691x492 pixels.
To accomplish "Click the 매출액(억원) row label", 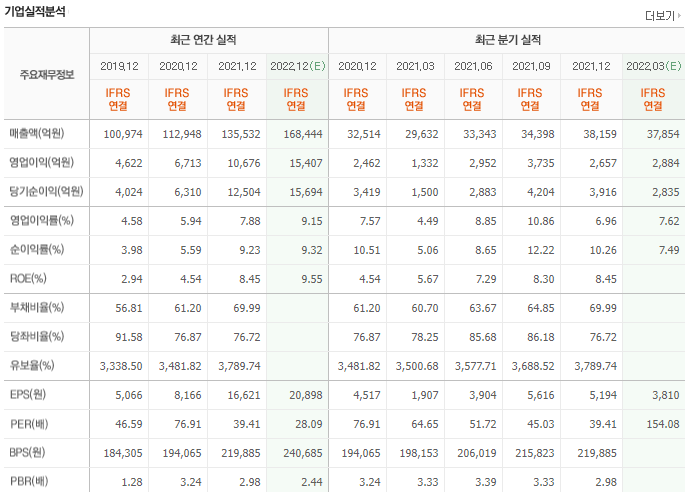I will click(37, 133).
